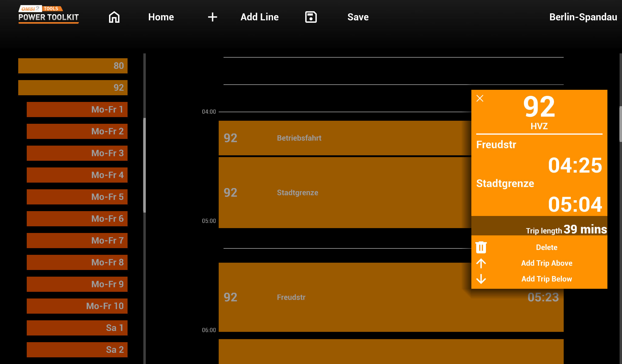Image resolution: width=622 pixels, height=364 pixels.
Task: Close the trip details popup with X
Action: click(x=480, y=98)
